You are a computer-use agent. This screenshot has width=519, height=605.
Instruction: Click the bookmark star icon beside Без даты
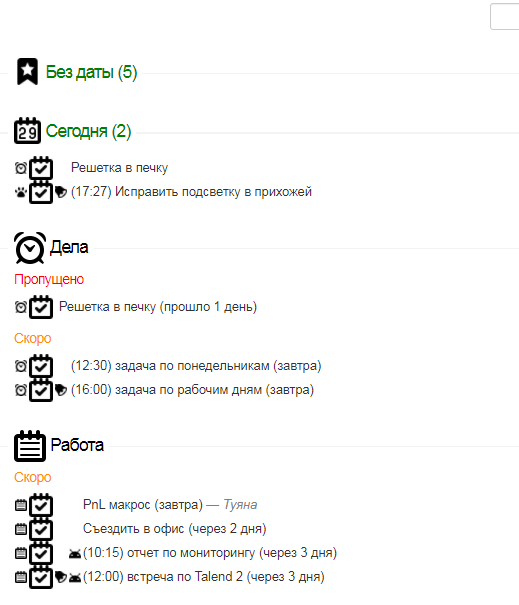(x=27, y=71)
